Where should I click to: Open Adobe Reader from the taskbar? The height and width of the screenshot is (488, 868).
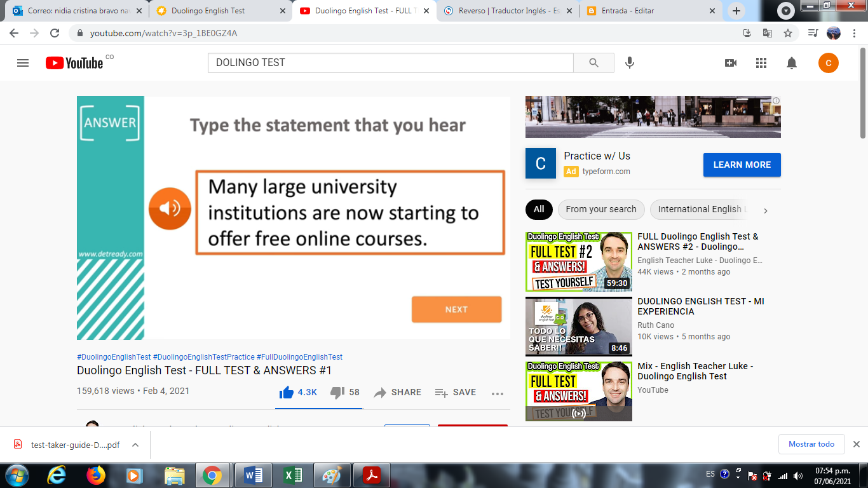pos(372,475)
